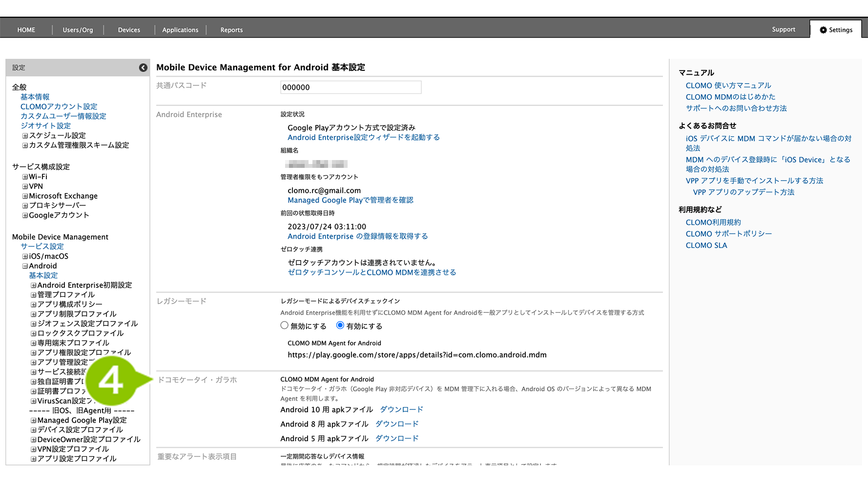Select the 無効にする radio button

point(285,325)
